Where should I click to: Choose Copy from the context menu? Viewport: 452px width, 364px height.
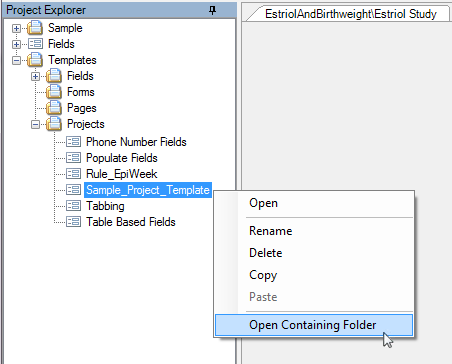(314, 275)
